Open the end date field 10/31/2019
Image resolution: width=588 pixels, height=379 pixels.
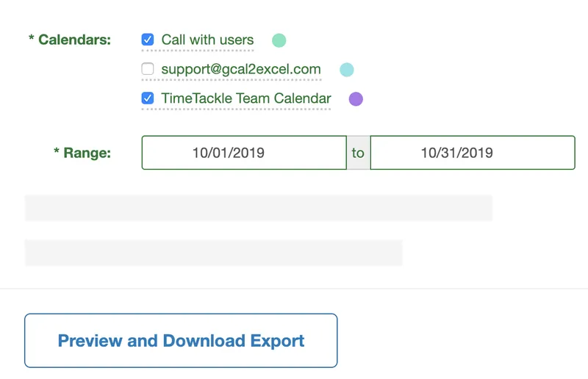[473, 153]
